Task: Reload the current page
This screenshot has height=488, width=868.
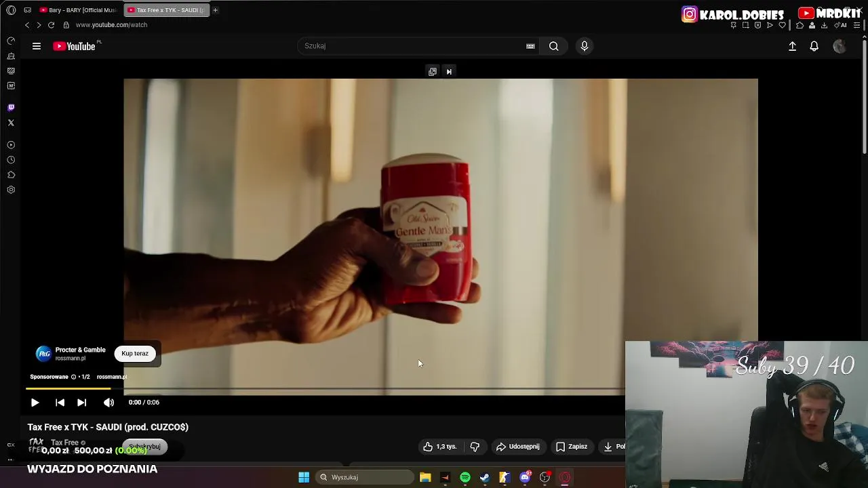Action: click(x=51, y=25)
